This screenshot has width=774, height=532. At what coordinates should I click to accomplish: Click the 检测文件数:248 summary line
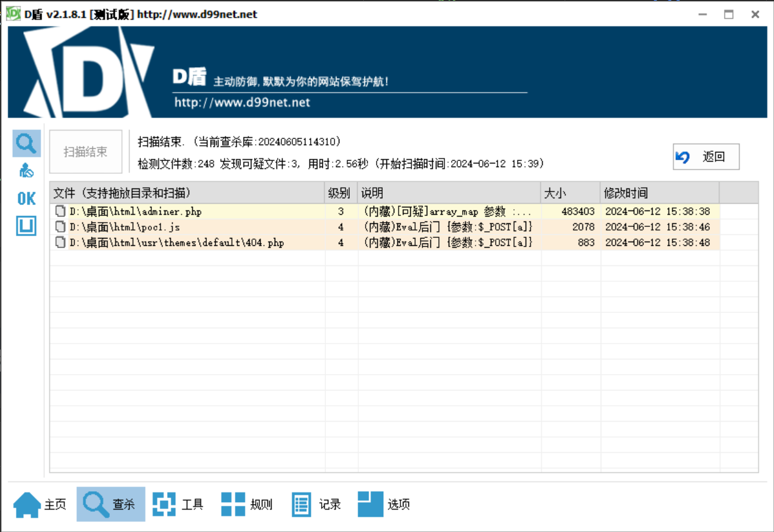click(x=341, y=164)
